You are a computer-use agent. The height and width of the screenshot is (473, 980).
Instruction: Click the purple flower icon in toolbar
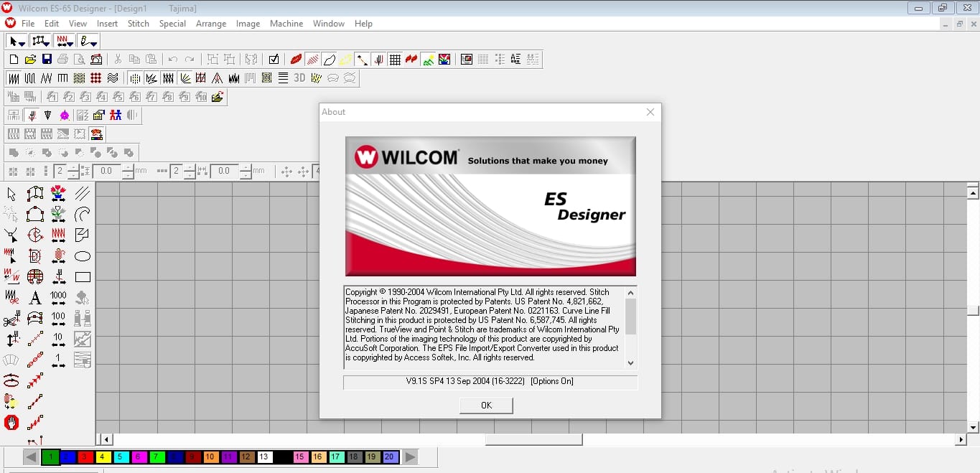pos(65,115)
